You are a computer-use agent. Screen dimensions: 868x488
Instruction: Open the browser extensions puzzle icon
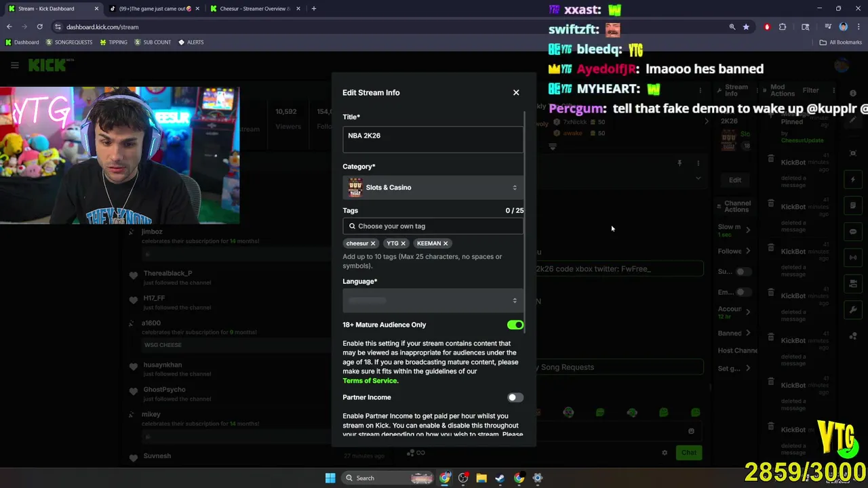click(783, 27)
